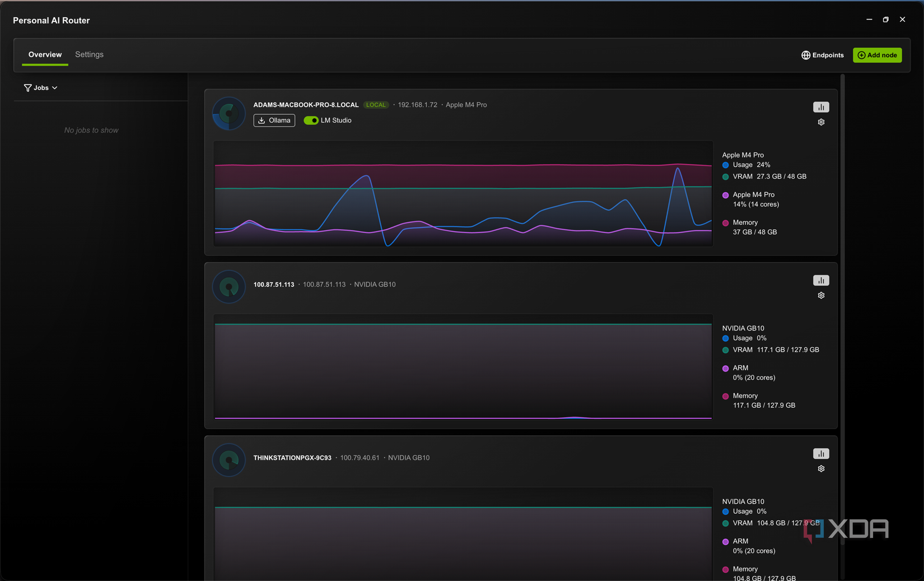Viewport: 924px width, 581px height.
Task: Click the No jobs to show message
Action: tap(91, 130)
